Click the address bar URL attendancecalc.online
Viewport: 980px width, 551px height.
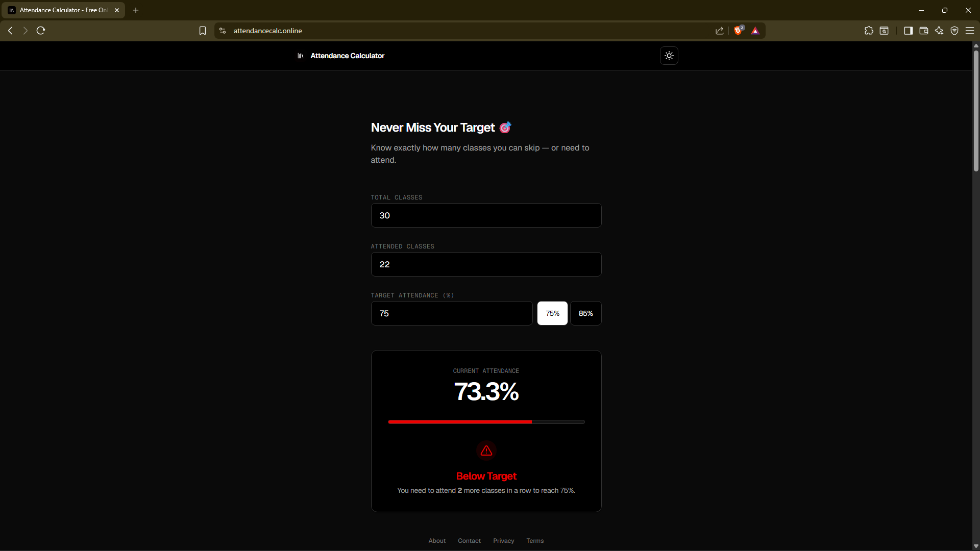coord(267,31)
